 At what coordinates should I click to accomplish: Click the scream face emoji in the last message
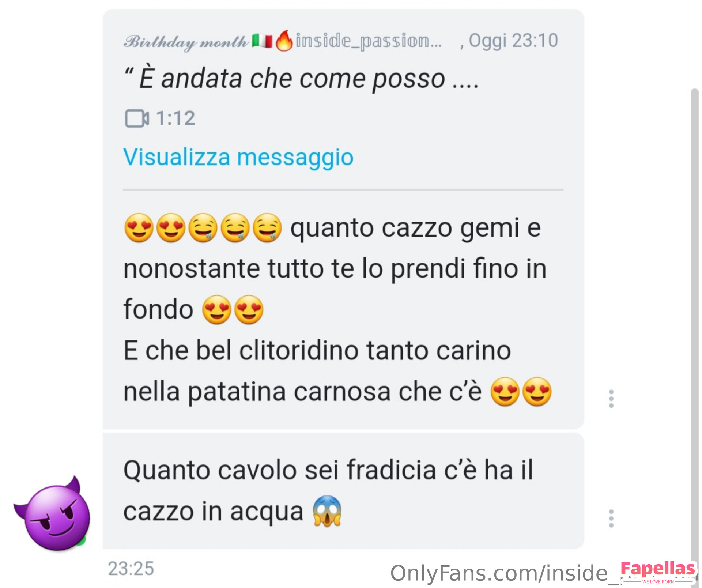pos(327,511)
